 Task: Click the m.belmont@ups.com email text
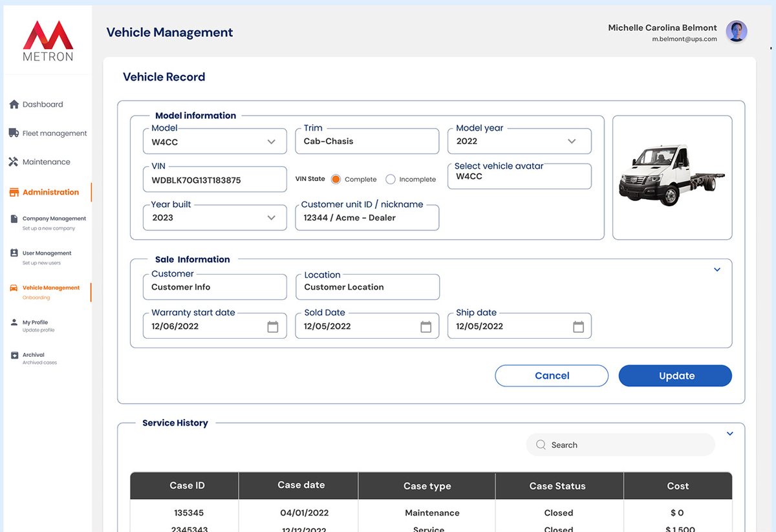click(x=684, y=39)
